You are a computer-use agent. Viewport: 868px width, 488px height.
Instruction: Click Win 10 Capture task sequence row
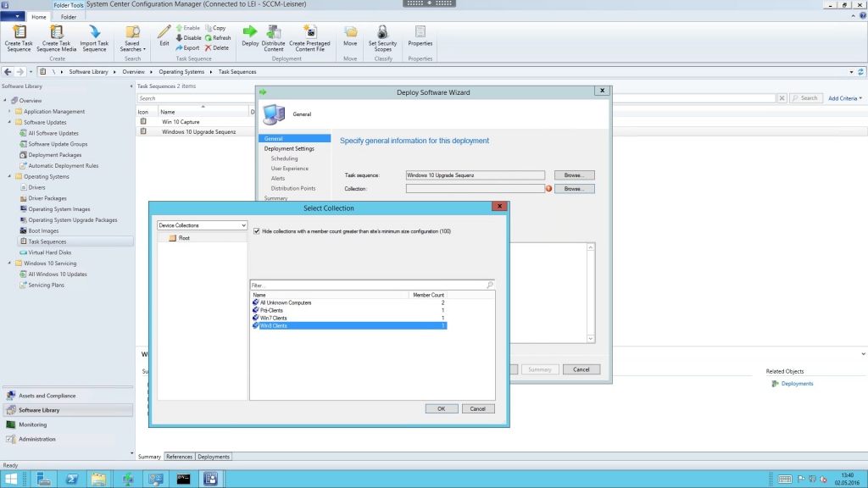click(x=194, y=122)
